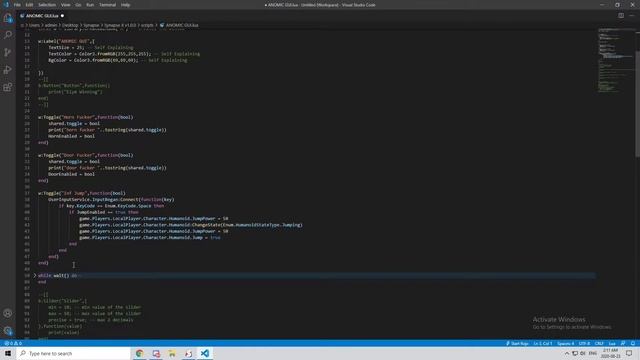The image size is (640, 360).
Task: Open File Explorer from the taskbar
Action: 172,353
